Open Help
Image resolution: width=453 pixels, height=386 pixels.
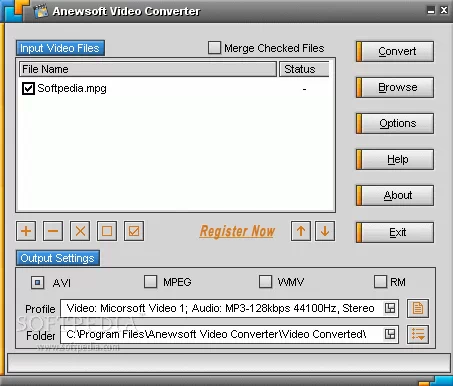(395, 159)
